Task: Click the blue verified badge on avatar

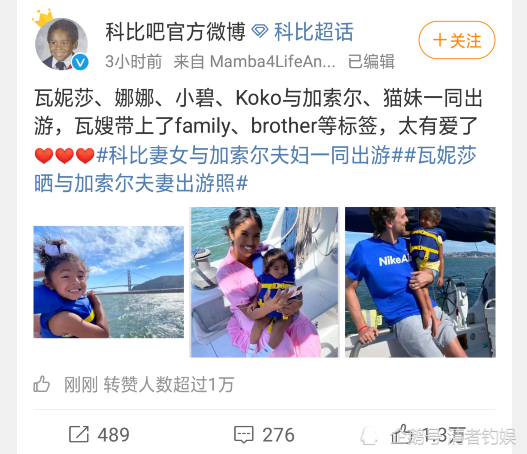Action: [x=80, y=62]
